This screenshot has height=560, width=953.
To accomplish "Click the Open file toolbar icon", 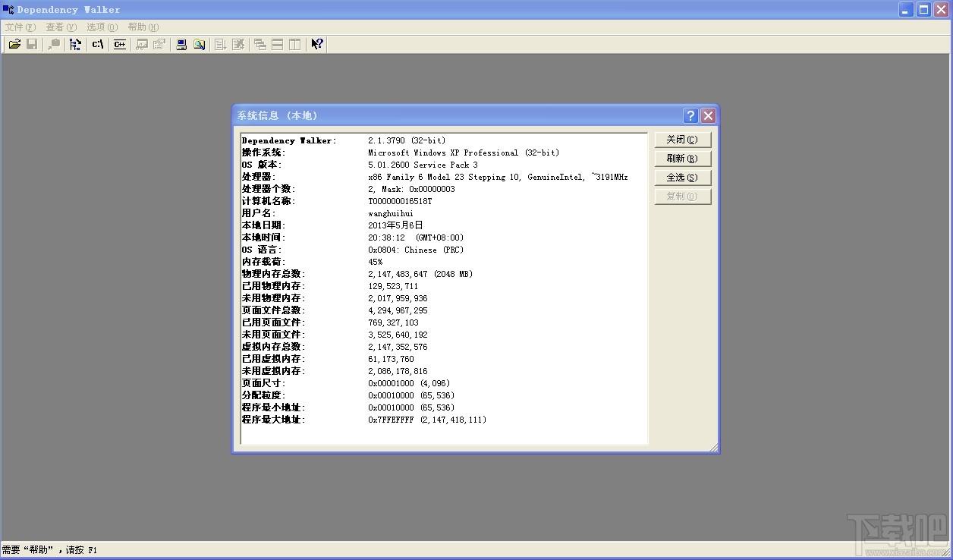I will click(x=14, y=44).
